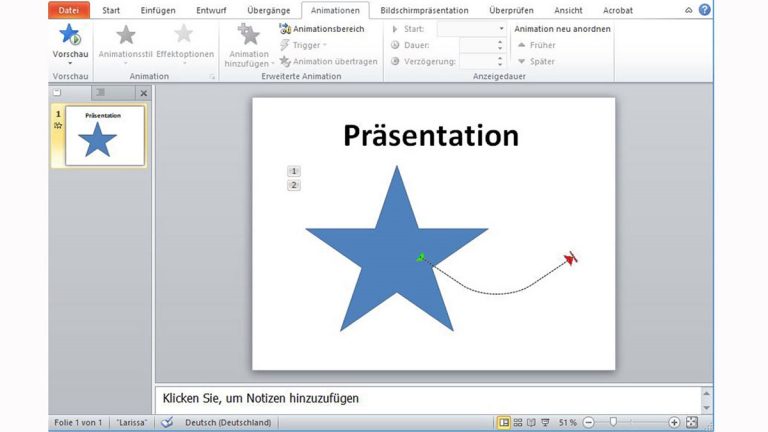The width and height of the screenshot is (768, 432).
Task: Click Animation übertragen button
Action: point(328,61)
